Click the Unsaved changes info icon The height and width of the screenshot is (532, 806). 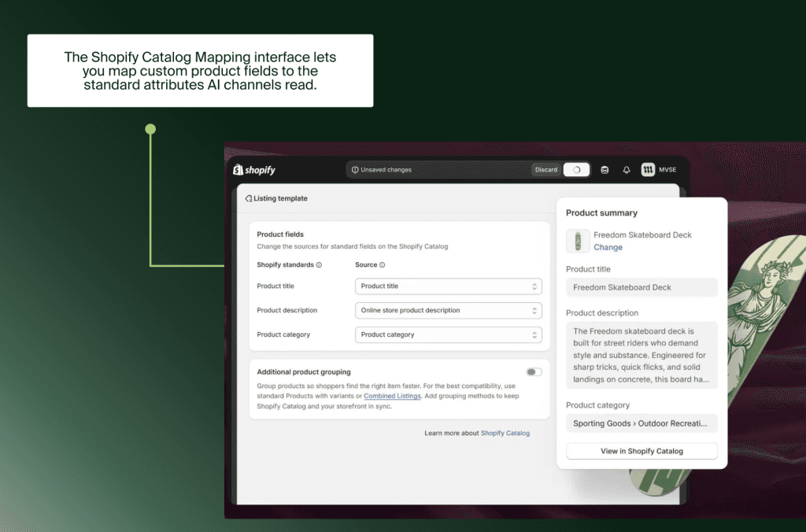(355, 170)
